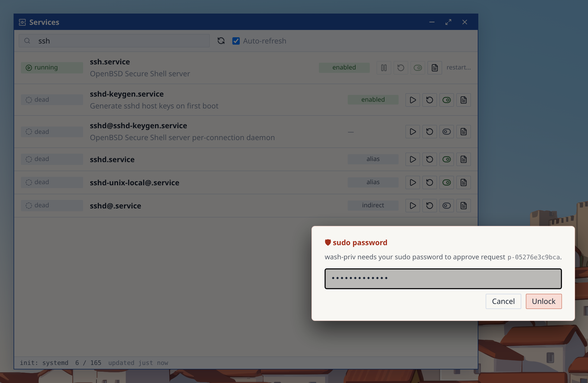Start sshd-unix-local@.service
588x383 pixels.
413,182
